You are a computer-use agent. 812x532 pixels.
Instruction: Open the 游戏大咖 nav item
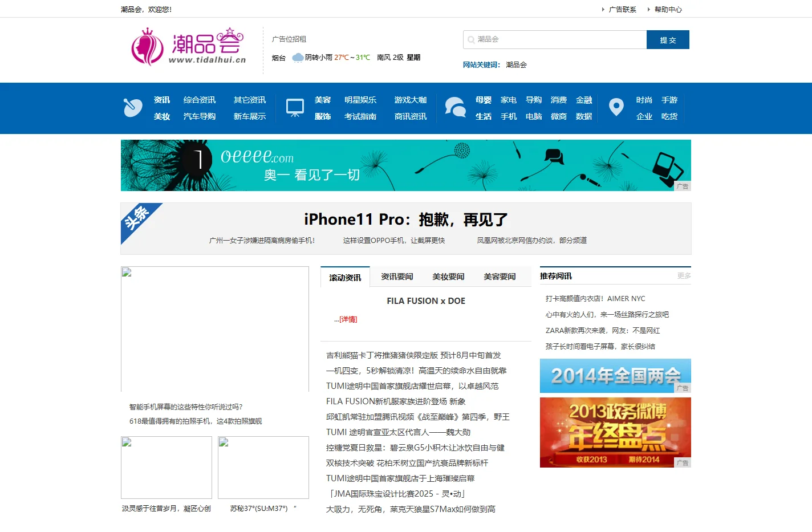coord(411,100)
